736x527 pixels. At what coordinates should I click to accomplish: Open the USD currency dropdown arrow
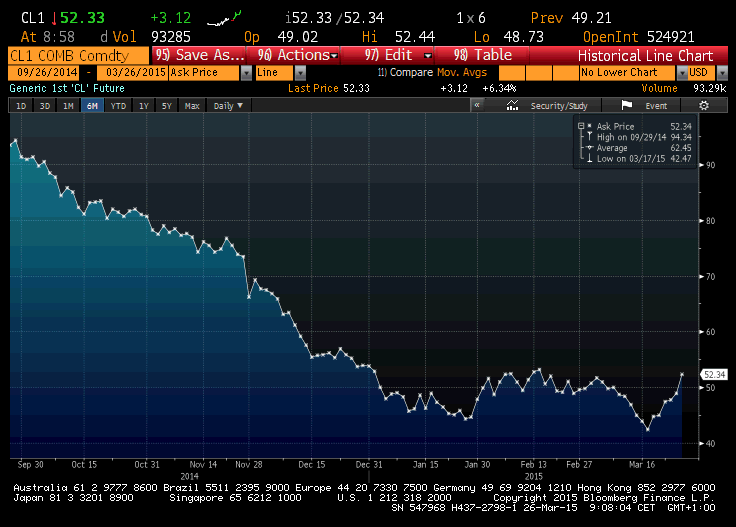pyautogui.click(x=722, y=73)
